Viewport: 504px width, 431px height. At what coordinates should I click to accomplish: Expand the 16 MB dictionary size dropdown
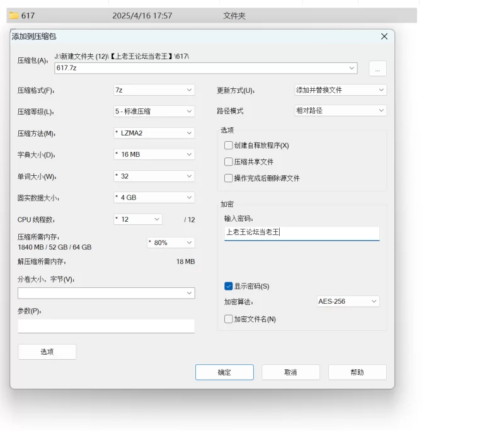tap(154, 154)
